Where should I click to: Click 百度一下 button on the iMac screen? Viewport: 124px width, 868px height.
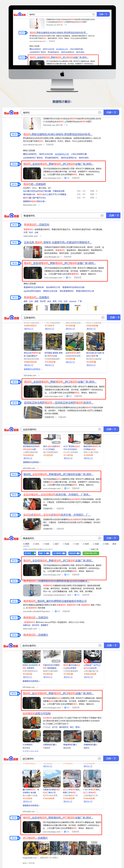pos(103,15)
